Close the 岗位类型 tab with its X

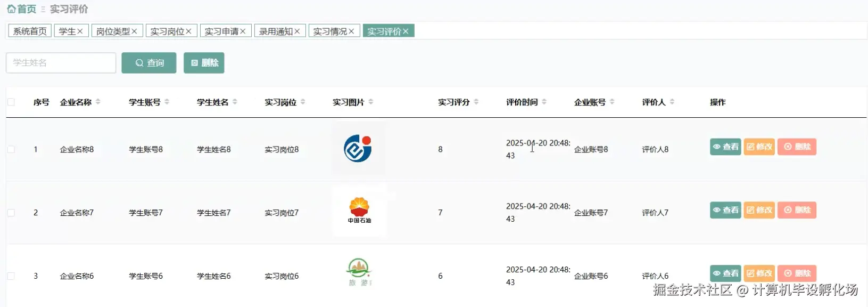click(134, 31)
